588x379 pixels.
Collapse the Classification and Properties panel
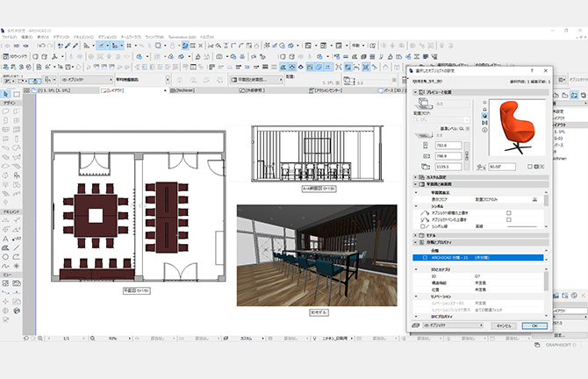(415, 242)
